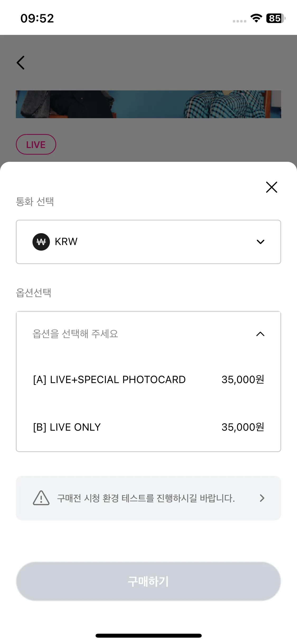Close the purchase options sheet
The width and height of the screenshot is (297, 644).
[271, 187]
